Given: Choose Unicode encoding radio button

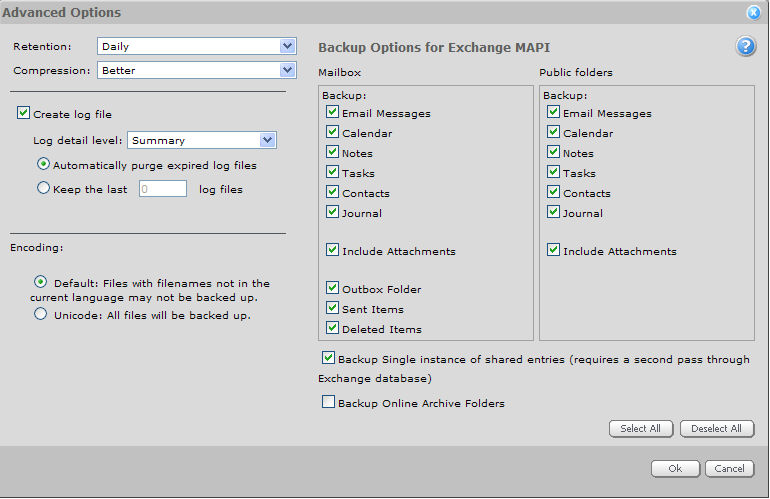Looking at the screenshot, I should tap(41, 314).
